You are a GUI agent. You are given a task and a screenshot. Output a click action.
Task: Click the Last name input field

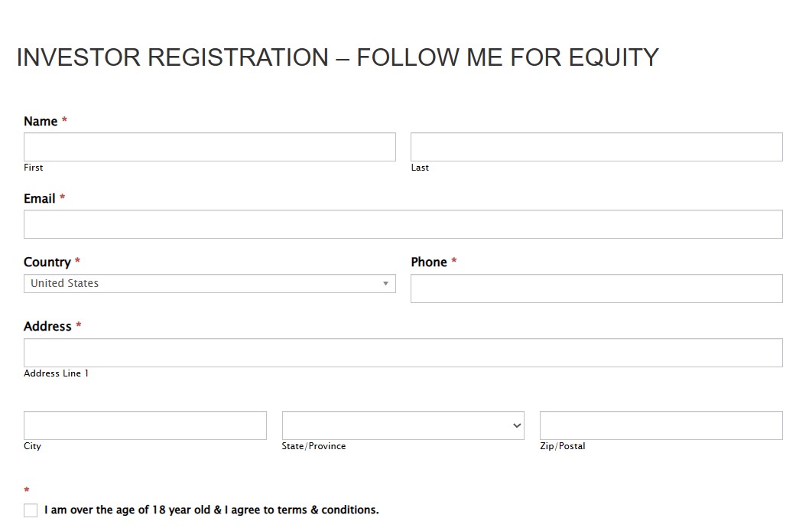(x=596, y=147)
